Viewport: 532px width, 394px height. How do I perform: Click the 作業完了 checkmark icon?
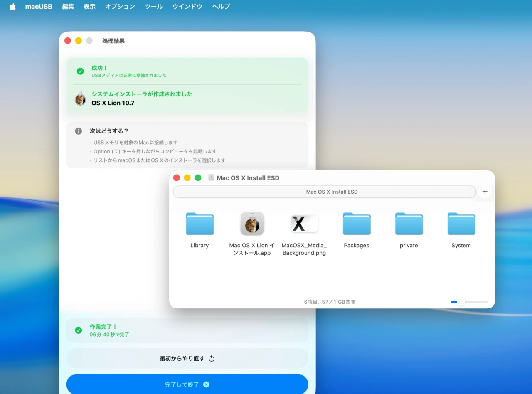79,330
